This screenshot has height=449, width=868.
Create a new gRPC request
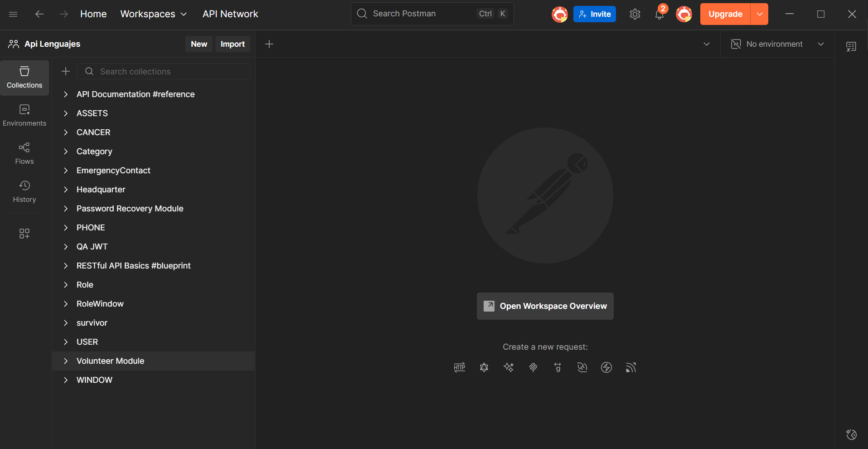[558, 367]
